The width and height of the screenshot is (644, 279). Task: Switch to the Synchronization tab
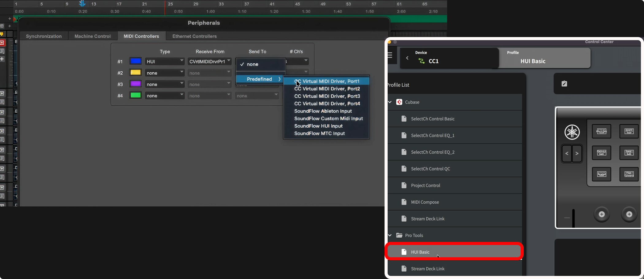point(44,36)
